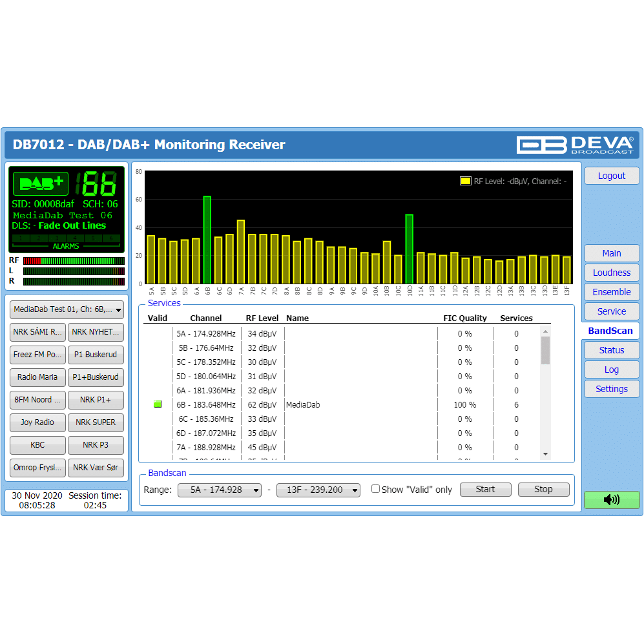Open the range start 5A - 174.928 dropdown
The height and width of the screenshot is (644, 644).
(220, 490)
